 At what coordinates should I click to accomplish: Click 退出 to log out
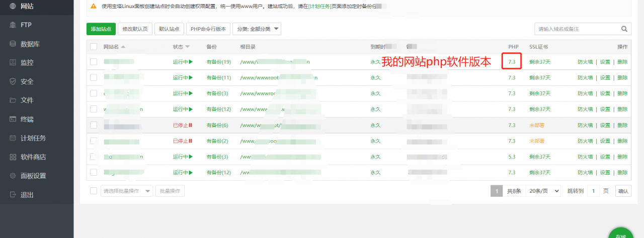click(x=27, y=195)
